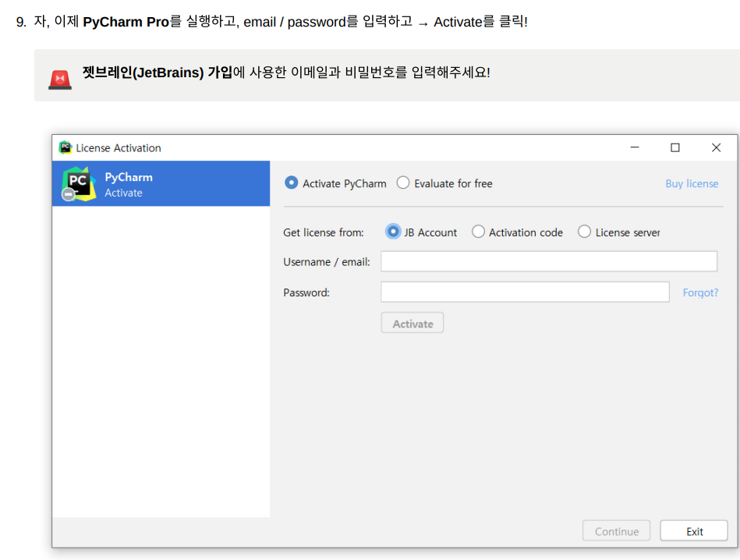Click the Exit button
The image size is (740, 560).
694,530
